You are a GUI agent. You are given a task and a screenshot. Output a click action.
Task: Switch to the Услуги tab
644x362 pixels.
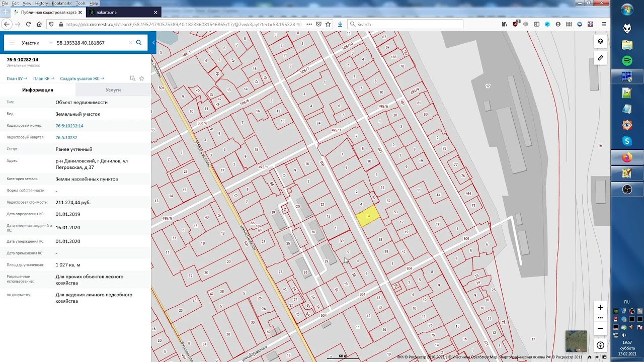tap(113, 90)
